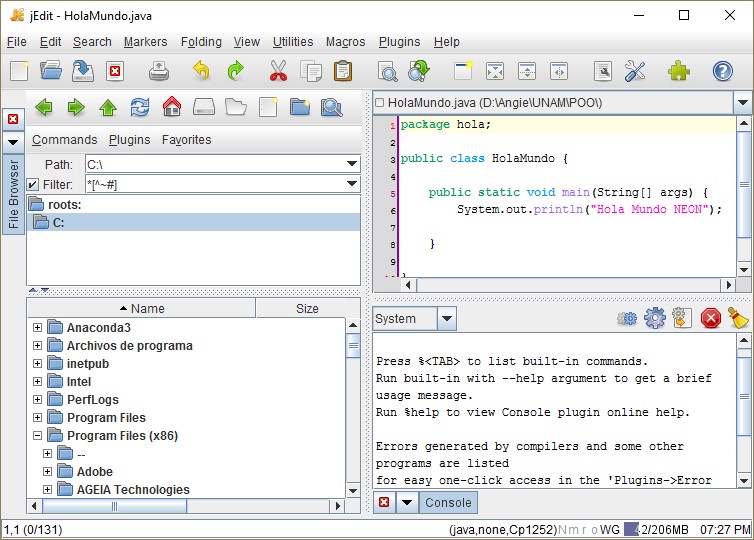Search in directory browser icon

point(331,107)
